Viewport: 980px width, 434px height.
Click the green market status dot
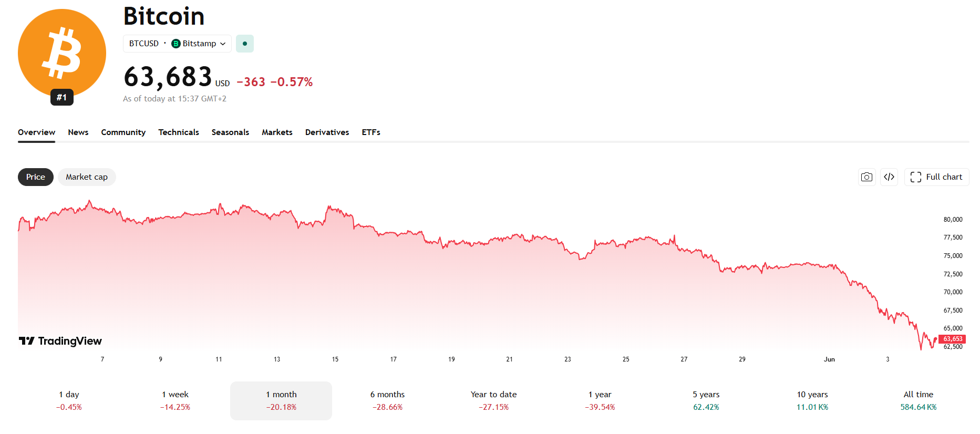(245, 44)
